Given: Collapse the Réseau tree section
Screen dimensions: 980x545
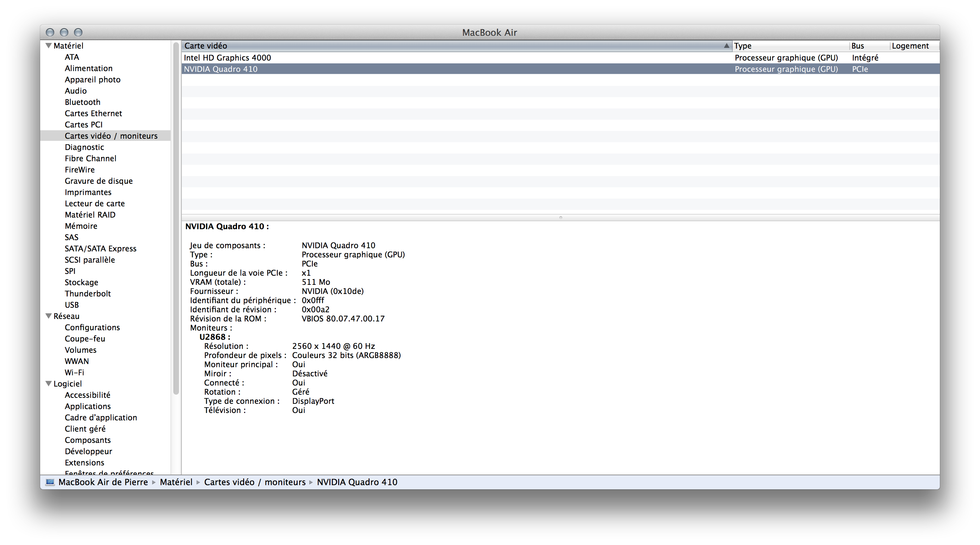Looking at the screenshot, I should (x=49, y=316).
